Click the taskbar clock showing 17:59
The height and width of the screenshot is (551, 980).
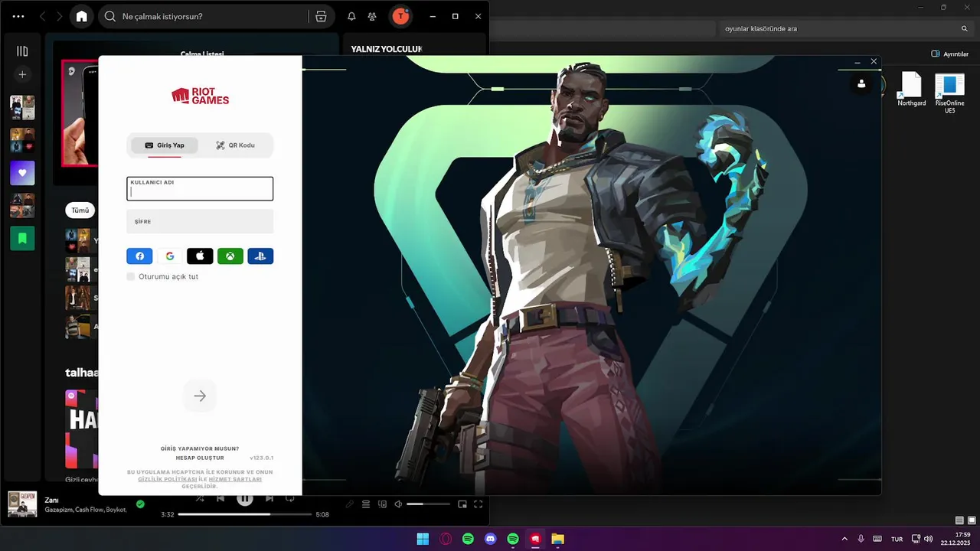pos(955,539)
